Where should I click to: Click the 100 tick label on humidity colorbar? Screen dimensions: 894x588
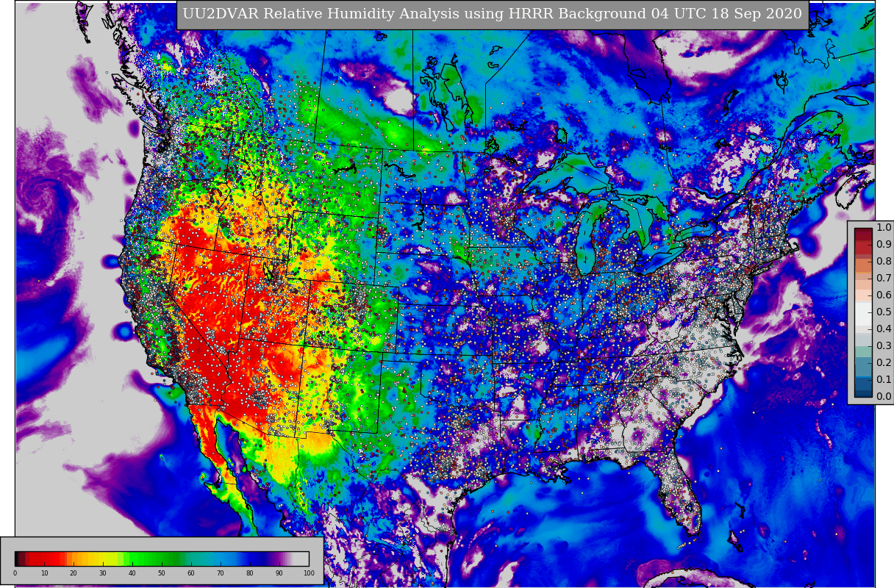point(309,573)
